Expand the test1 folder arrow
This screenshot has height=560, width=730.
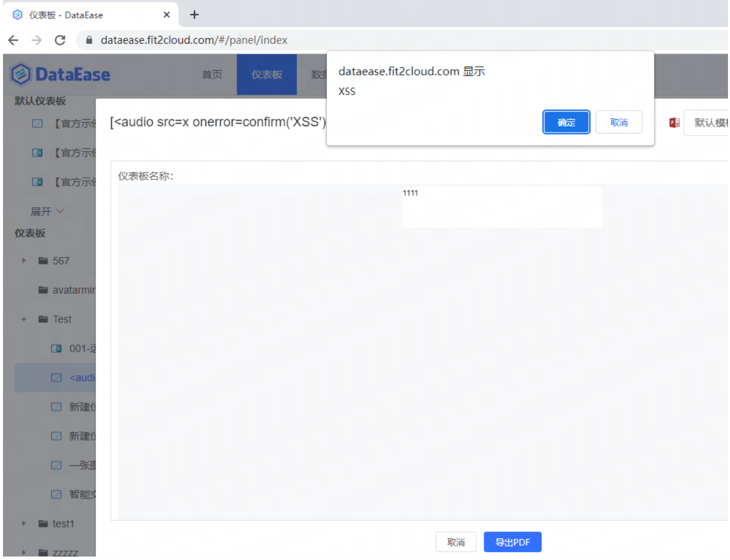pyautogui.click(x=23, y=524)
